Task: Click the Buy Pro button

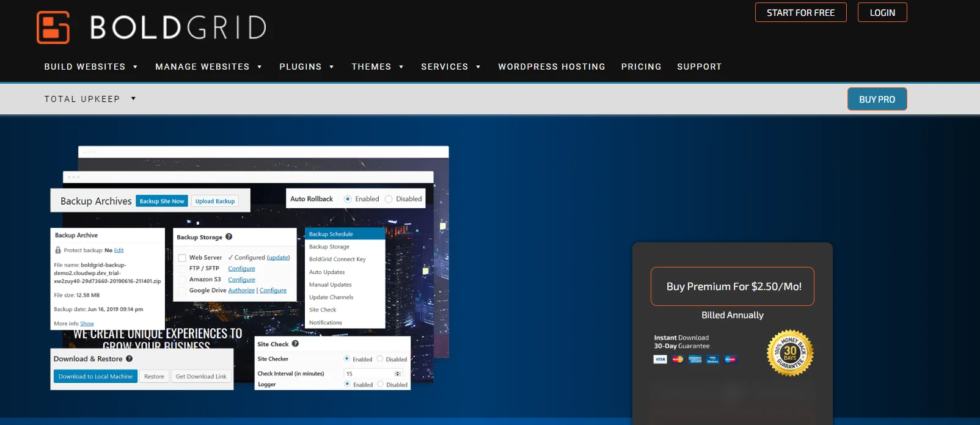Action: point(877,100)
